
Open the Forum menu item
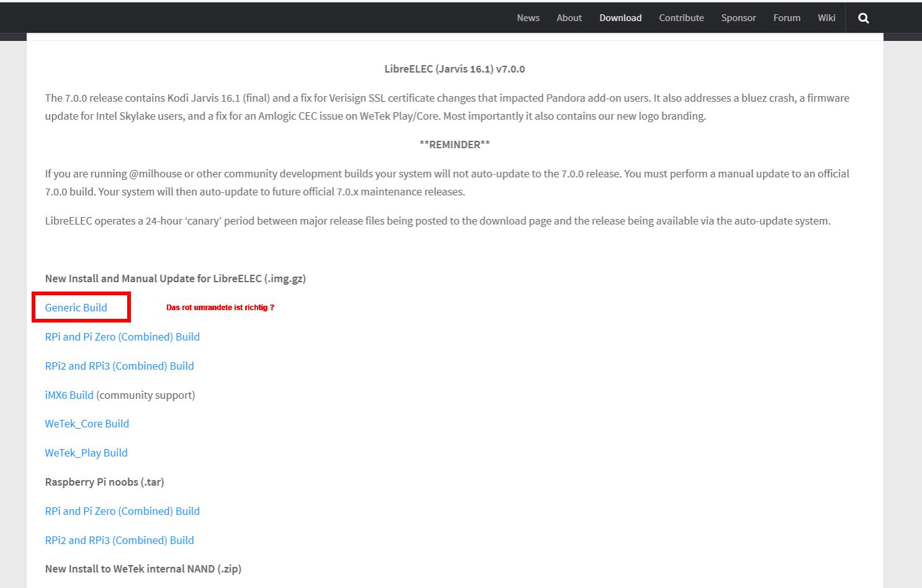click(x=787, y=18)
